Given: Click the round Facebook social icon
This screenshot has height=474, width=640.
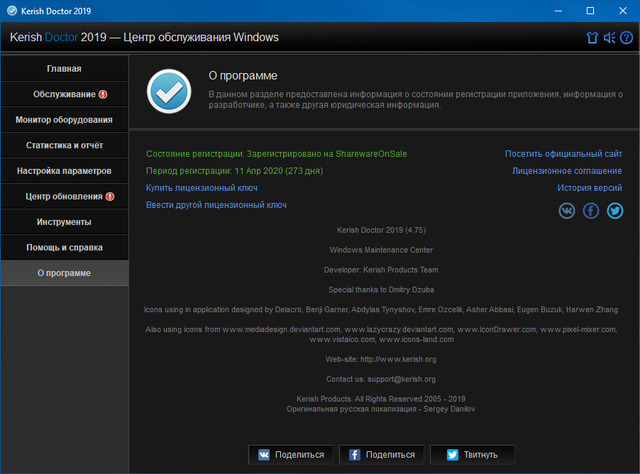Looking at the screenshot, I should click(x=591, y=210).
